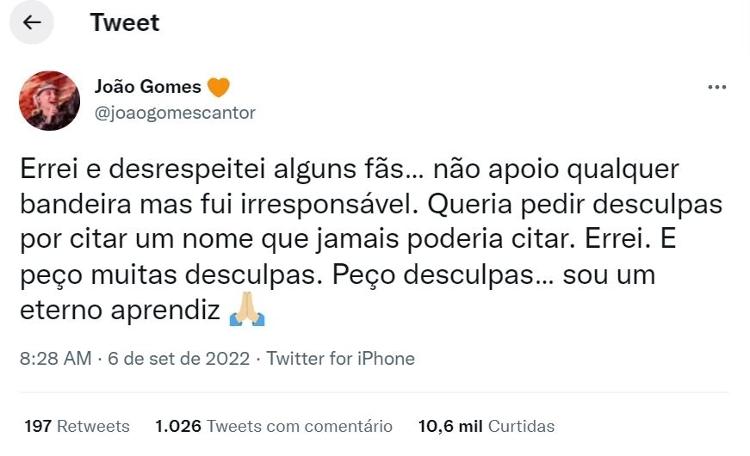Click the date 6 de set de 2022

(177, 358)
